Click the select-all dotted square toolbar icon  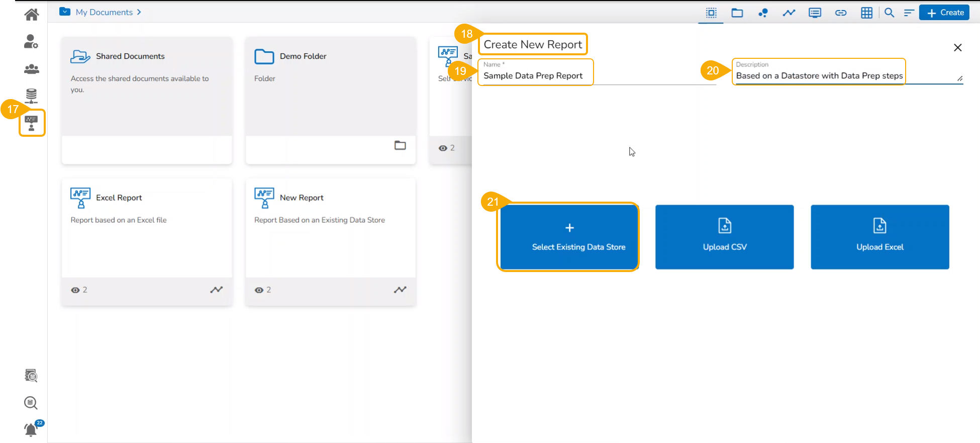(x=711, y=13)
